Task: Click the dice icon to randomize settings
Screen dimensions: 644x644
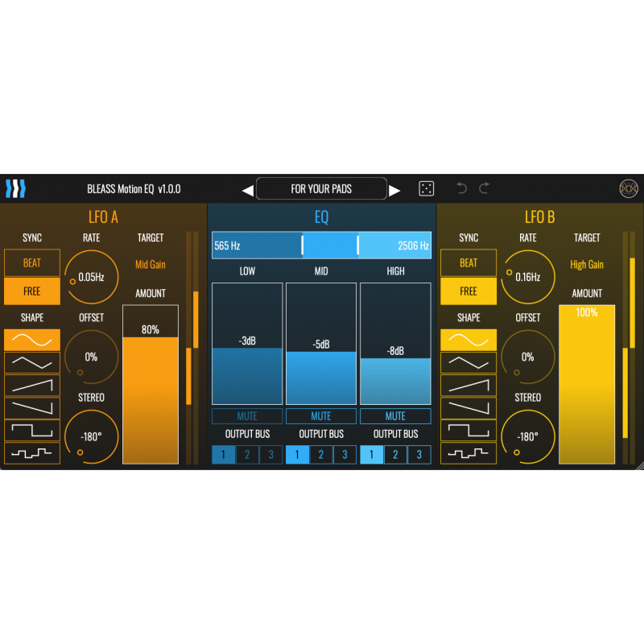Action: coord(426,188)
